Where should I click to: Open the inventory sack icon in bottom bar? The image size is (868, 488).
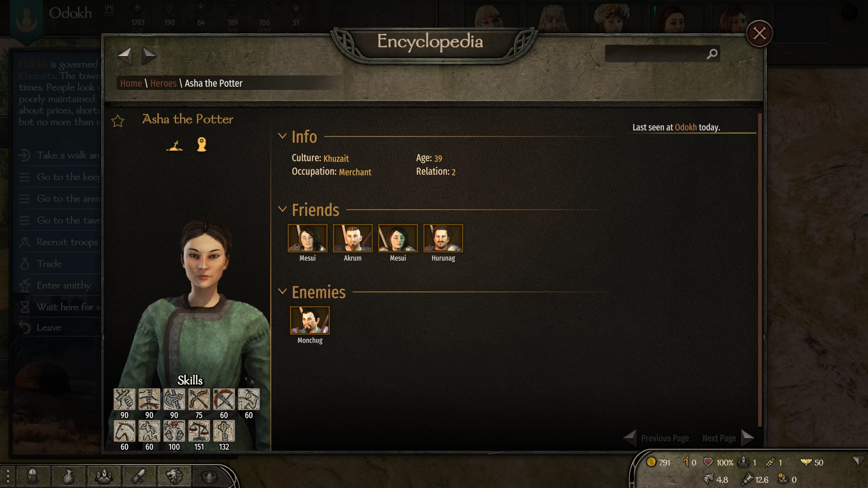coord(68,476)
